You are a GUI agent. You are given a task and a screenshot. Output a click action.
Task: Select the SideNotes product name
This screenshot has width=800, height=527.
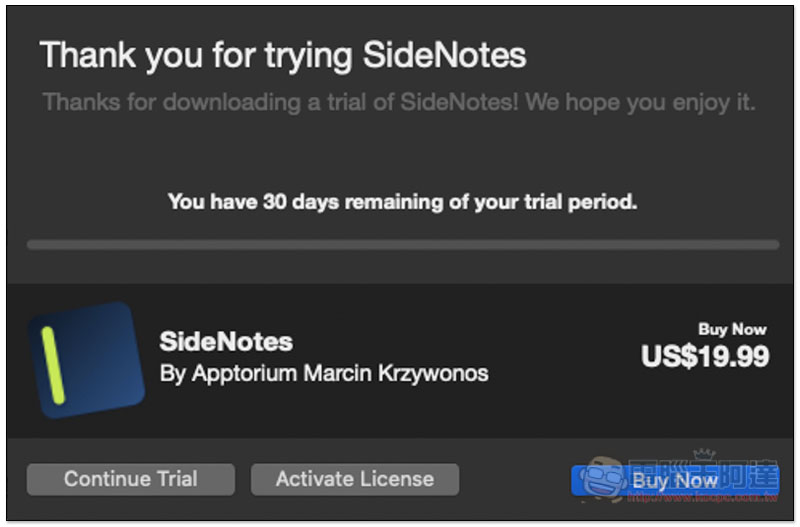pyautogui.click(x=226, y=341)
